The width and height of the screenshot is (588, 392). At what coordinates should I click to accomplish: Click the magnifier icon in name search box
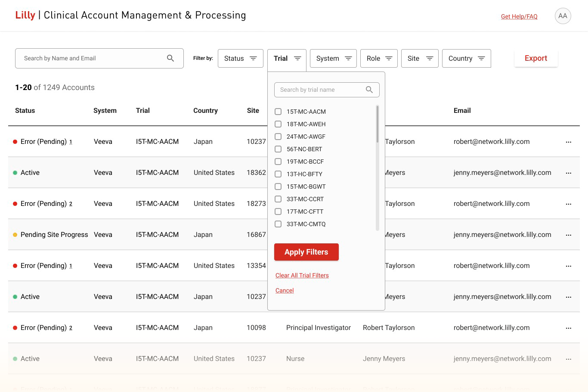pos(170,58)
